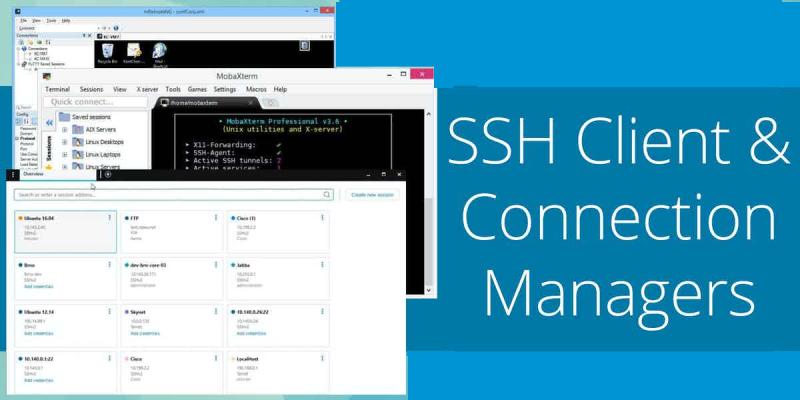This screenshot has height=400, width=800.
Task: Click the help icon in the mRemoteNG toolbar
Action: 116,28
